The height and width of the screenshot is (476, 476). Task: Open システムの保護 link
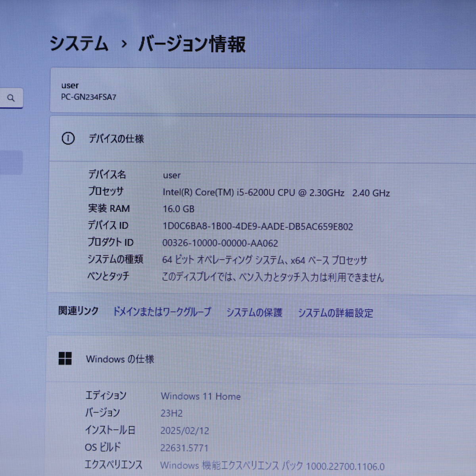point(254,313)
